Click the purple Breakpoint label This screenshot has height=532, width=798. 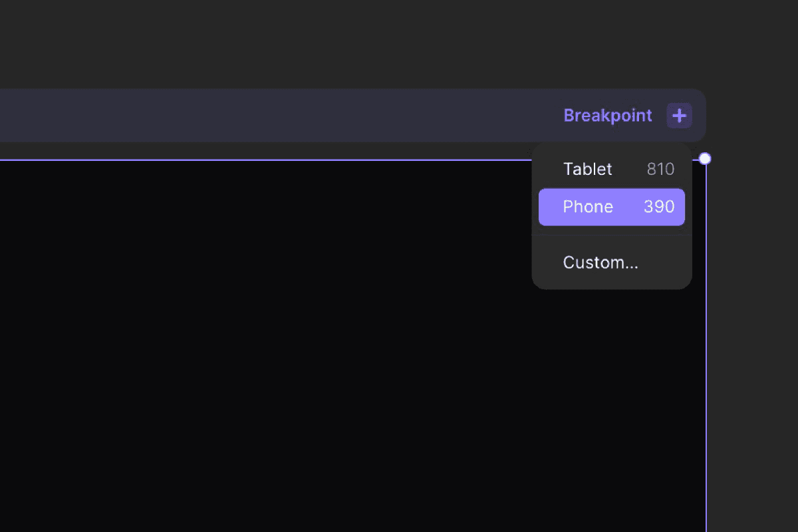[x=608, y=116]
